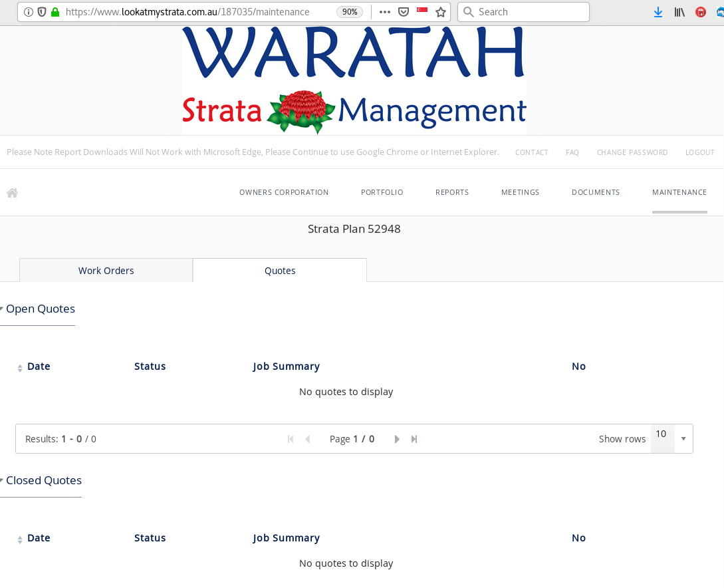The image size is (724, 588).
Task: Click the red extension icon in toolbar
Action: click(701, 12)
